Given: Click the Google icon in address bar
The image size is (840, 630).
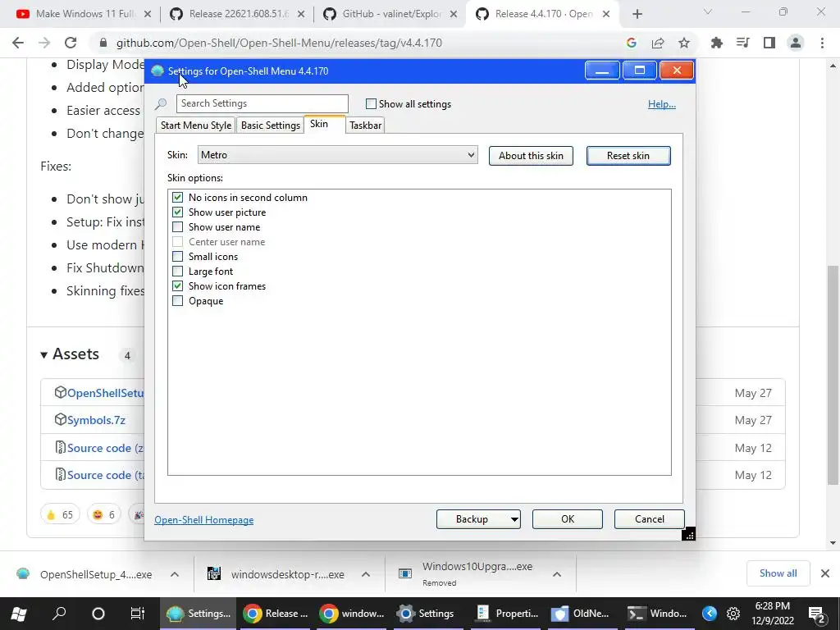Looking at the screenshot, I should tap(632, 43).
